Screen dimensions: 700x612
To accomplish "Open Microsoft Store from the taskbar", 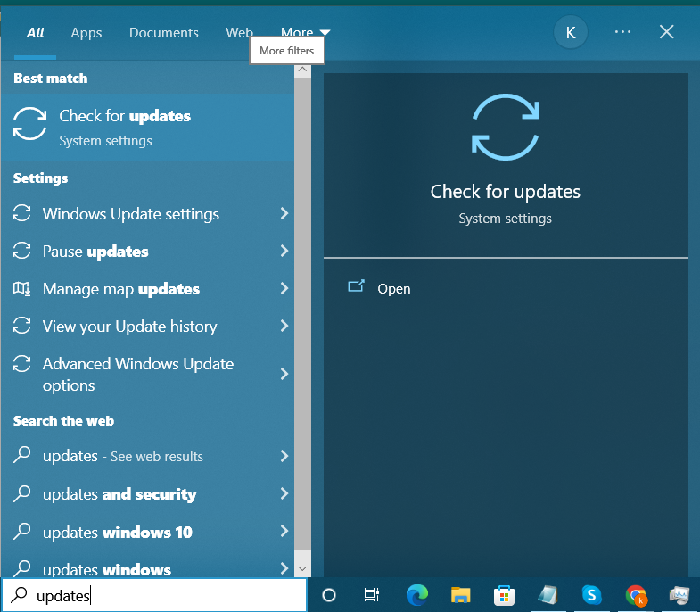I will point(505,595).
